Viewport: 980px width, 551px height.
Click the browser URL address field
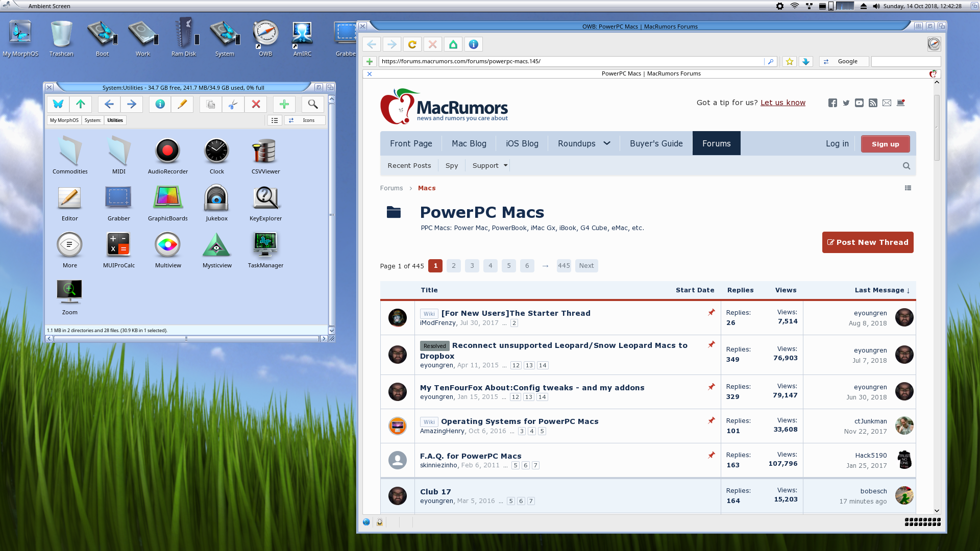tap(571, 62)
